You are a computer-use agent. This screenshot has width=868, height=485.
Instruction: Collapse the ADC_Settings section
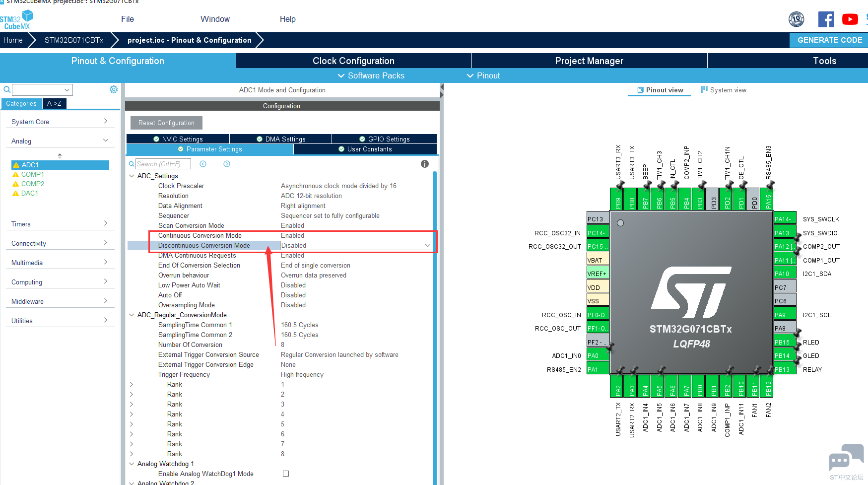[x=131, y=176]
